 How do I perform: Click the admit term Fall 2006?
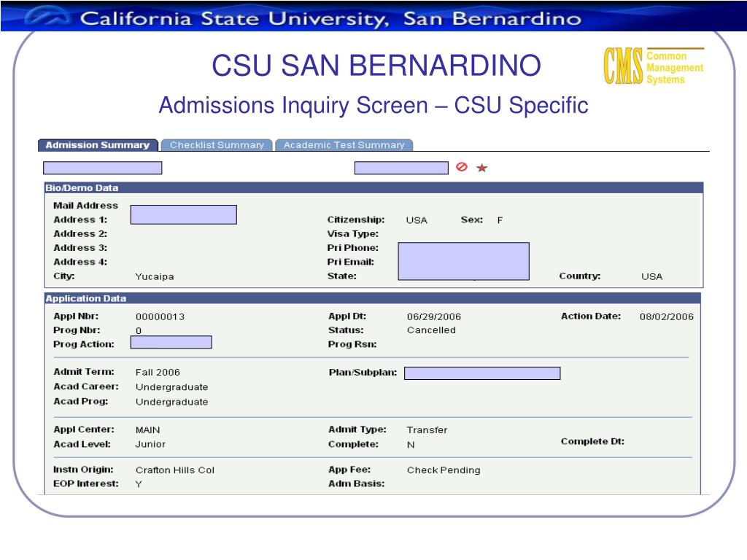[x=158, y=373]
